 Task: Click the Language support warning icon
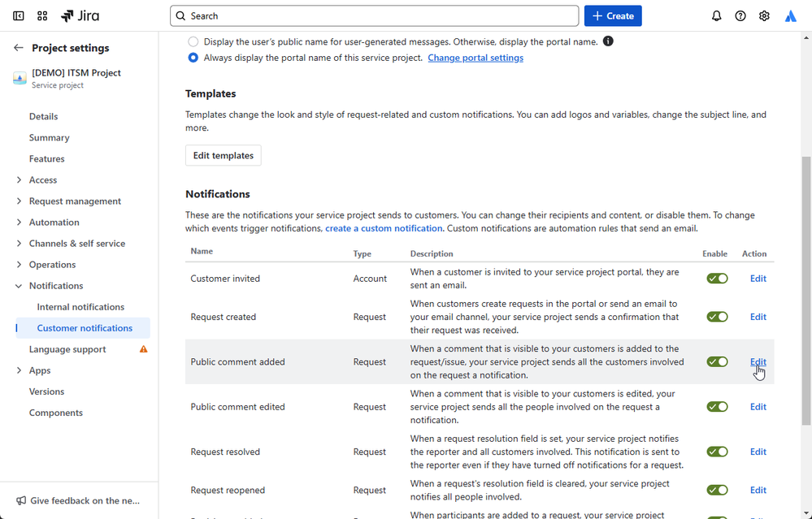(143, 349)
